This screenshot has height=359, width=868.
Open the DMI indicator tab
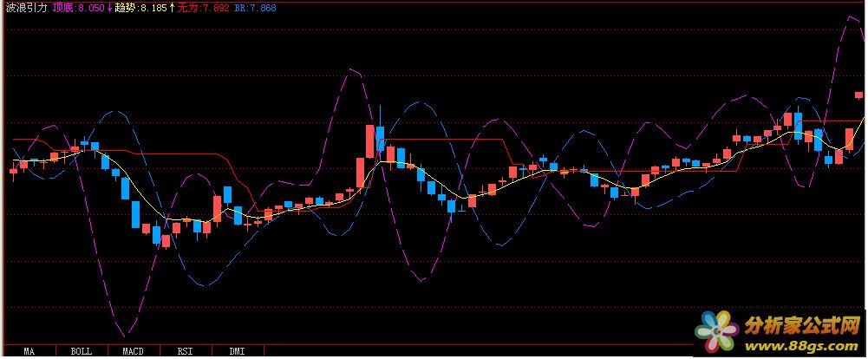pos(236,352)
